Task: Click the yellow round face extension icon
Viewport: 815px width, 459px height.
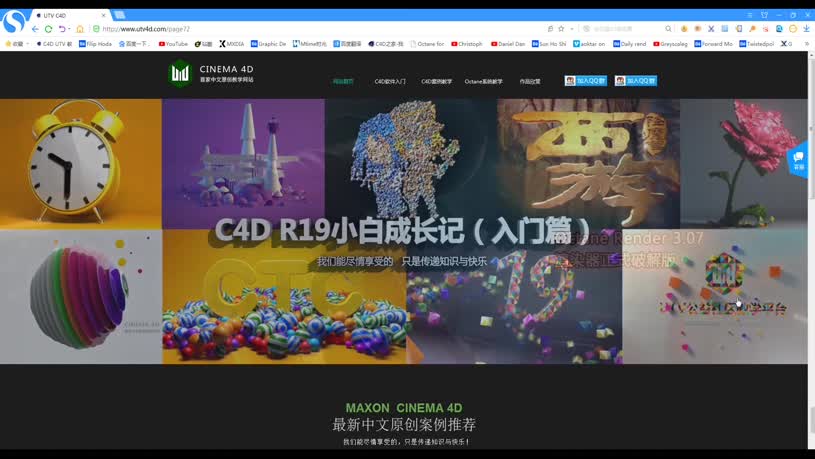Action: pos(793,29)
